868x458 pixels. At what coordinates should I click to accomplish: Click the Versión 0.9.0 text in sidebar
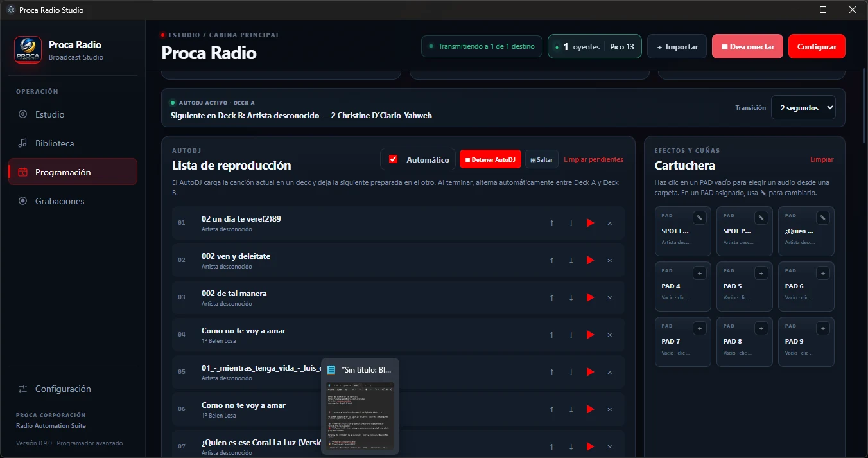coord(69,443)
